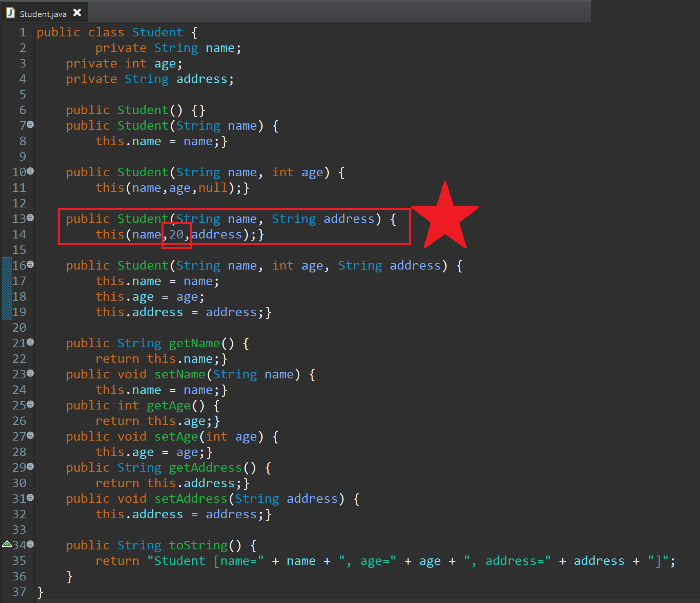This screenshot has height=603, width=700.
Task: Collapse toString method fold at line 34
Action: click(30, 544)
